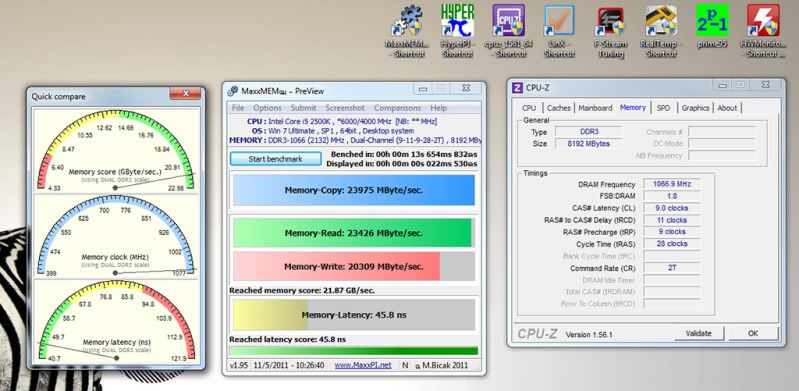Image resolution: width=799 pixels, height=391 pixels.
Task: Open the Comparisons menu in MaxxMEM
Action: coord(397,108)
